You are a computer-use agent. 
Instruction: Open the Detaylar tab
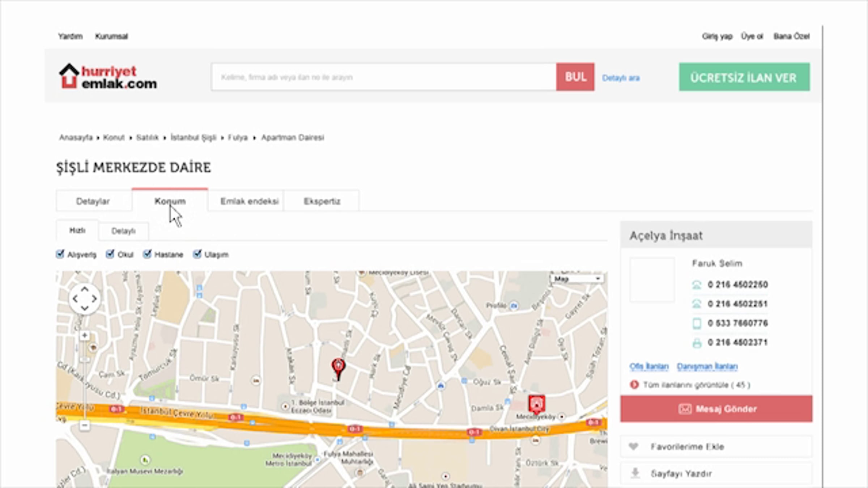(93, 201)
